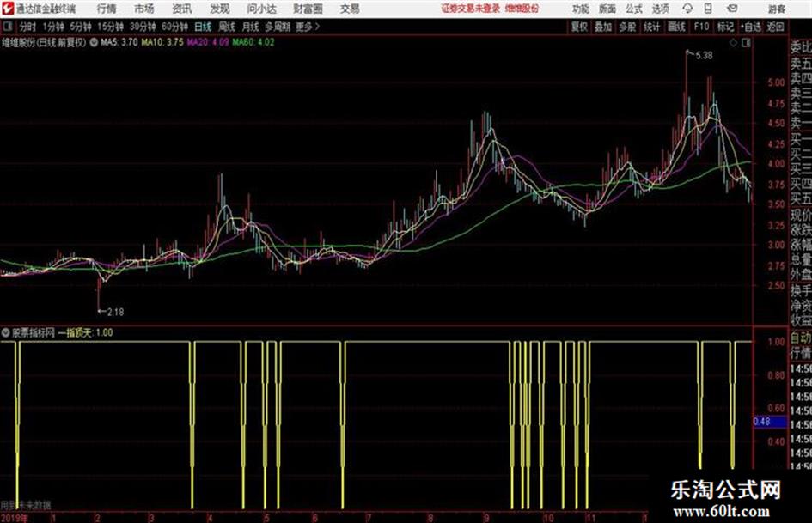The width and height of the screenshot is (812, 523).
Task: Click the F10 company info button
Action: [701, 27]
